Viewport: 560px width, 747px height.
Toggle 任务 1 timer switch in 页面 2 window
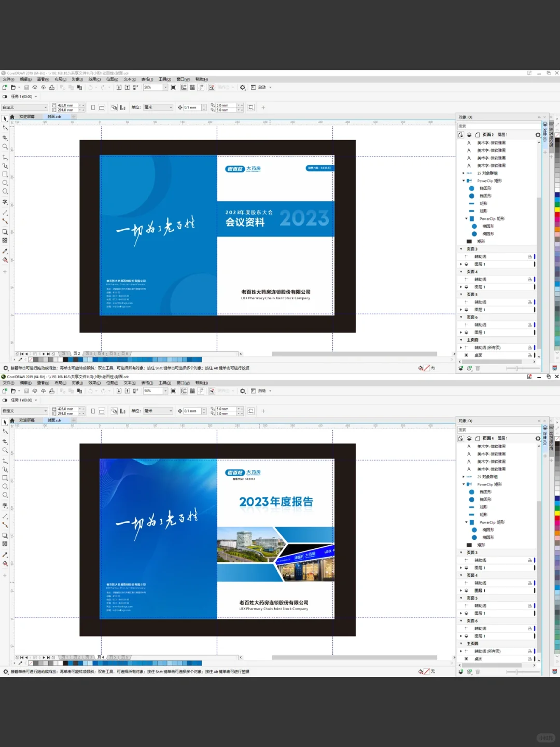[5, 96]
